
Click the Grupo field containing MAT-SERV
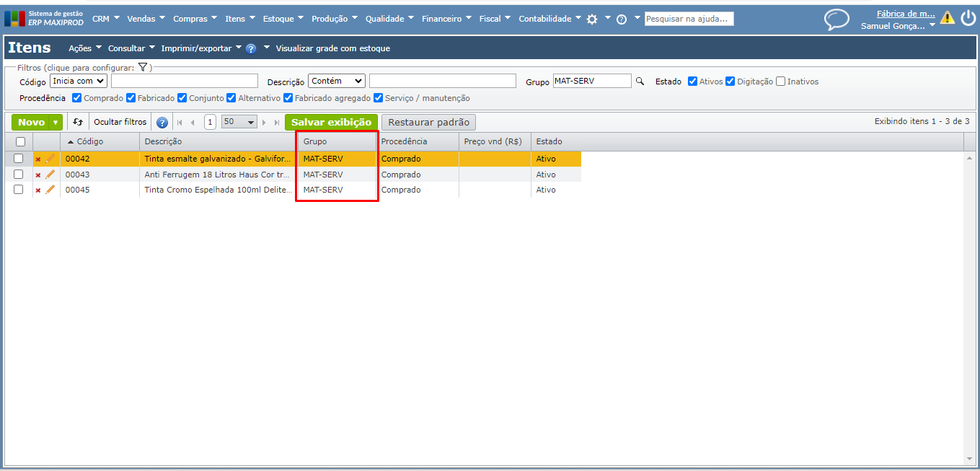pyautogui.click(x=592, y=81)
